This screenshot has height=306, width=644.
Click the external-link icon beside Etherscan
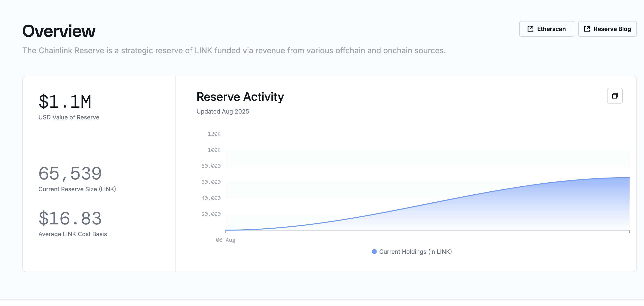pos(530,29)
